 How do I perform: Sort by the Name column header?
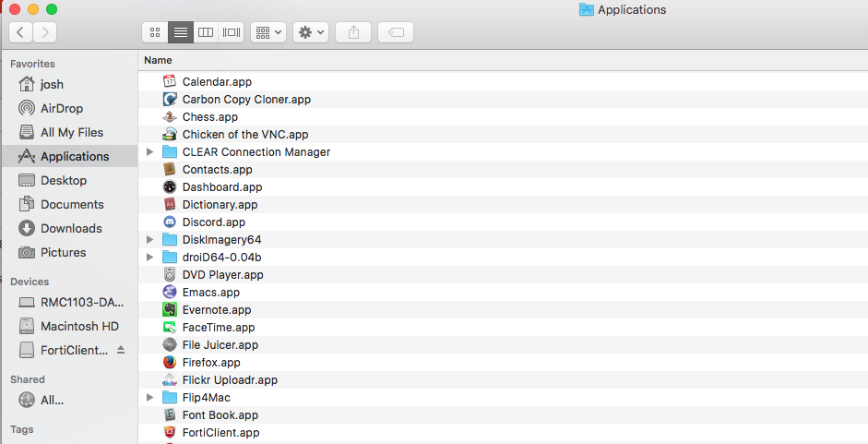[x=159, y=60]
